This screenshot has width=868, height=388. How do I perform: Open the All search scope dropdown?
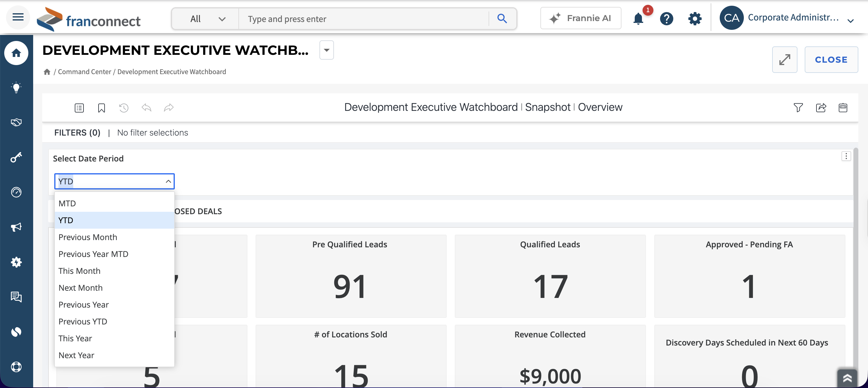[x=206, y=19]
